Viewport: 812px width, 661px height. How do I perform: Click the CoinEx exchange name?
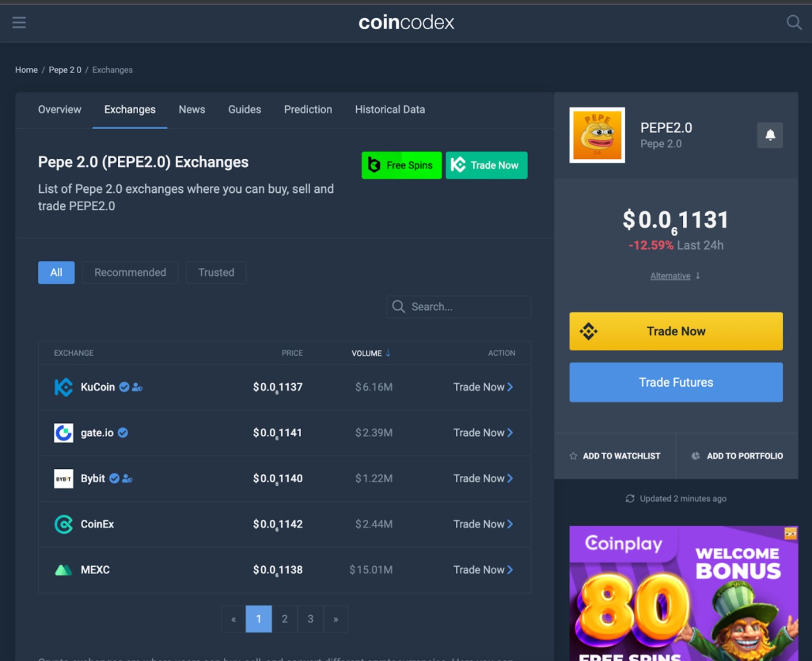point(97,524)
